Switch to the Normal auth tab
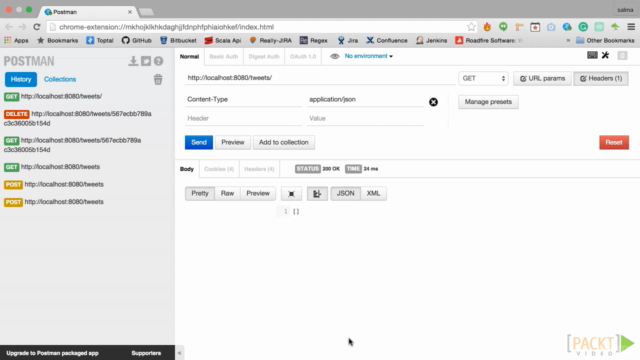 pyautogui.click(x=189, y=56)
